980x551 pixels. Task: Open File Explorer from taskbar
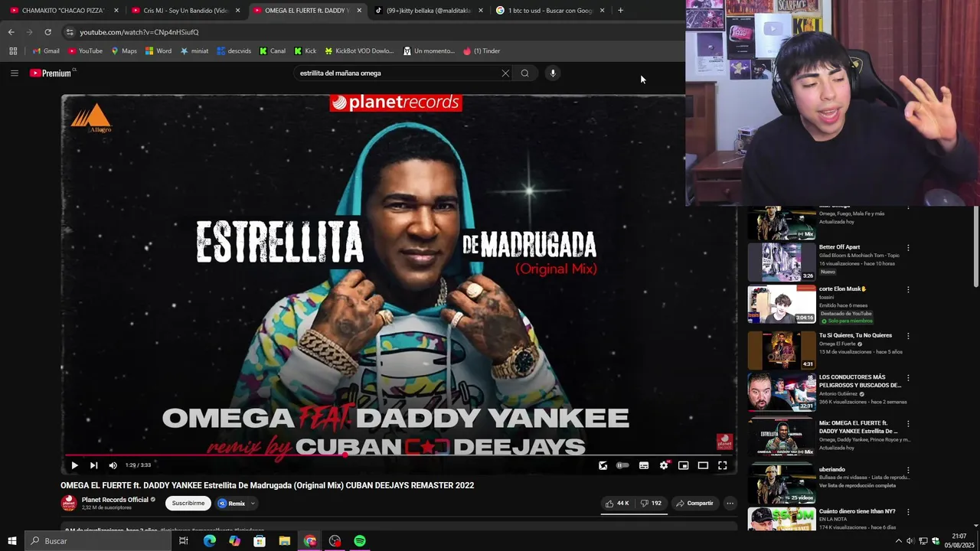tap(285, 541)
